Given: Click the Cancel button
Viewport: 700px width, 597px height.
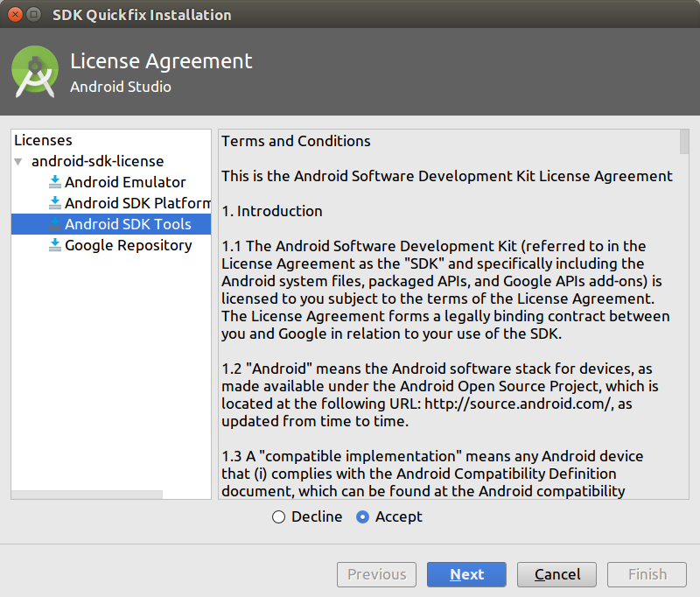Looking at the screenshot, I should pos(556,574).
